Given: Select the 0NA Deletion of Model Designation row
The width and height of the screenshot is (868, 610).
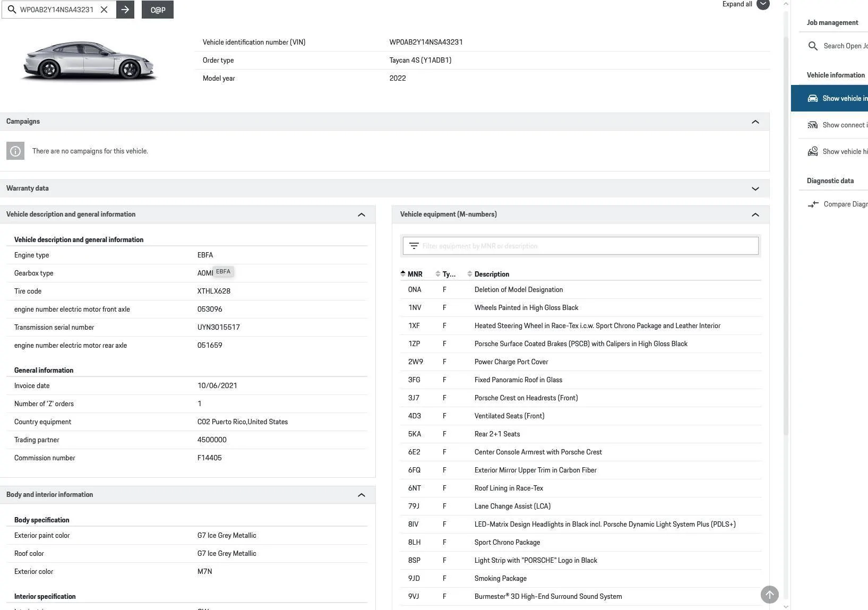Looking at the screenshot, I should [x=580, y=290].
